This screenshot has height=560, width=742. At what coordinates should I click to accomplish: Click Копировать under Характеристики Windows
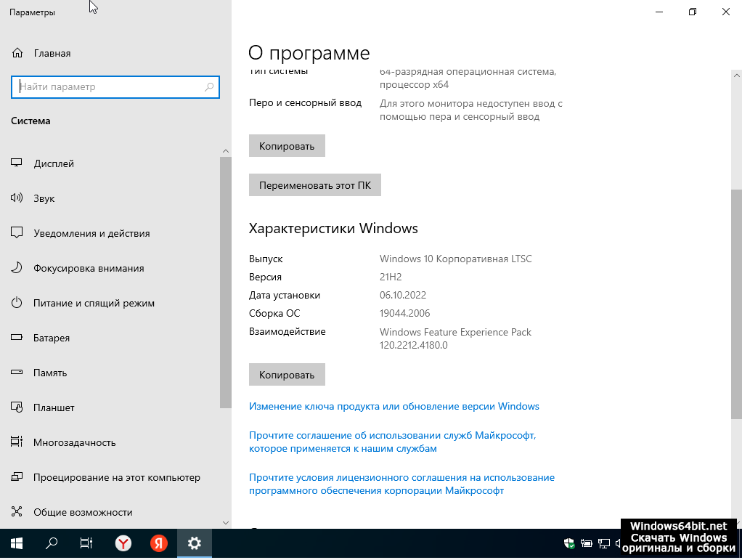(x=287, y=375)
